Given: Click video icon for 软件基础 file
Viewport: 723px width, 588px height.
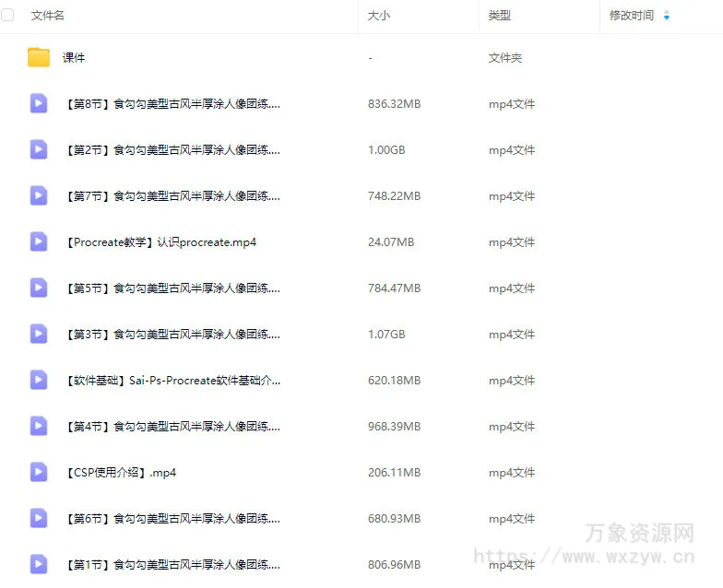Looking at the screenshot, I should point(39,380).
